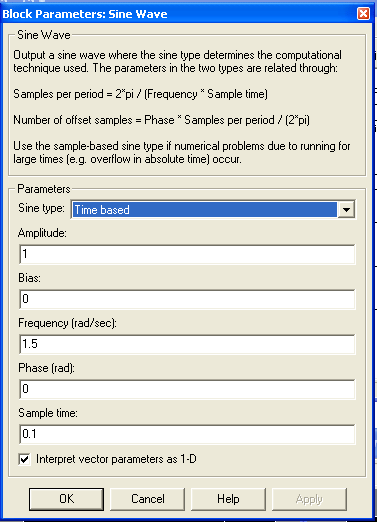Click the 'Sample time:' label text
Viewport: 377px width, 522px height.
tap(48, 413)
